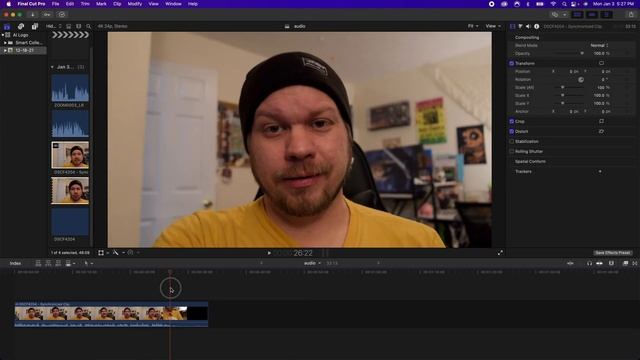Open the Info inspector icon

coord(536,26)
